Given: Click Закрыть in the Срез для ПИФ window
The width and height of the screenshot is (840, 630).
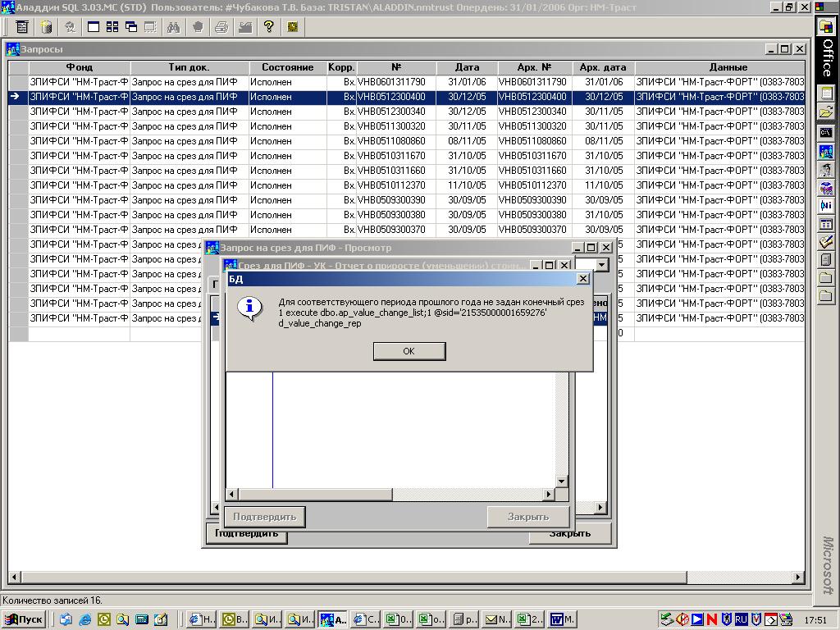Looking at the screenshot, I should (528, 517).
